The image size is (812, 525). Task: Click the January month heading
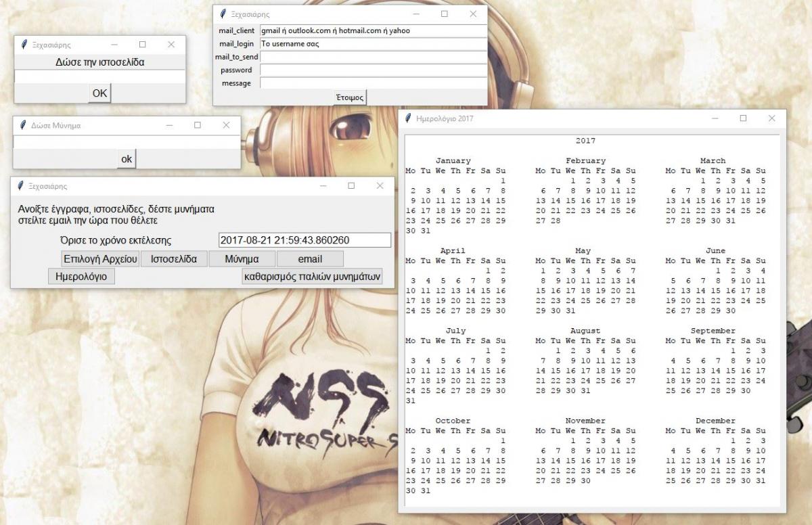[x=453, y=161]
